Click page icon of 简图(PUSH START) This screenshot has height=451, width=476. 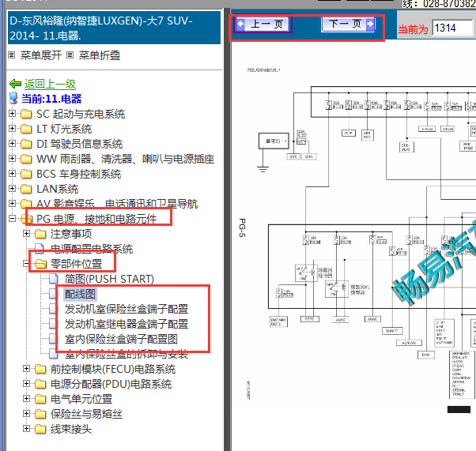pyautogui.click(x=54, y=279)
